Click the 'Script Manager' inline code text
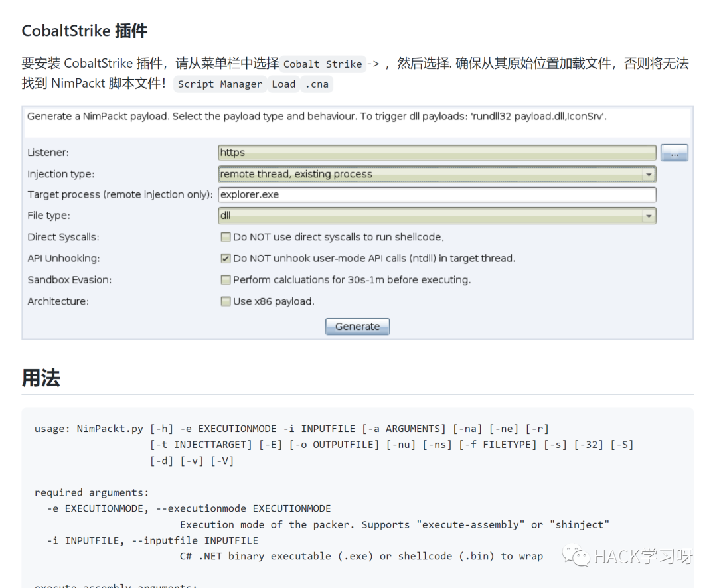 pyautogui.click(x=220, y=84)
